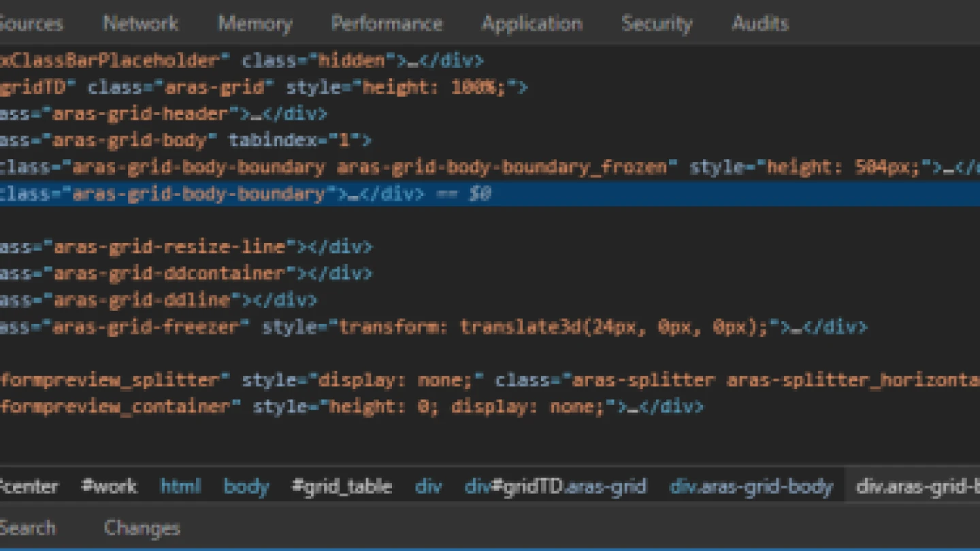Click the body breadcrumb
This screenshot has height=551, width=980.
coord(246,486)
